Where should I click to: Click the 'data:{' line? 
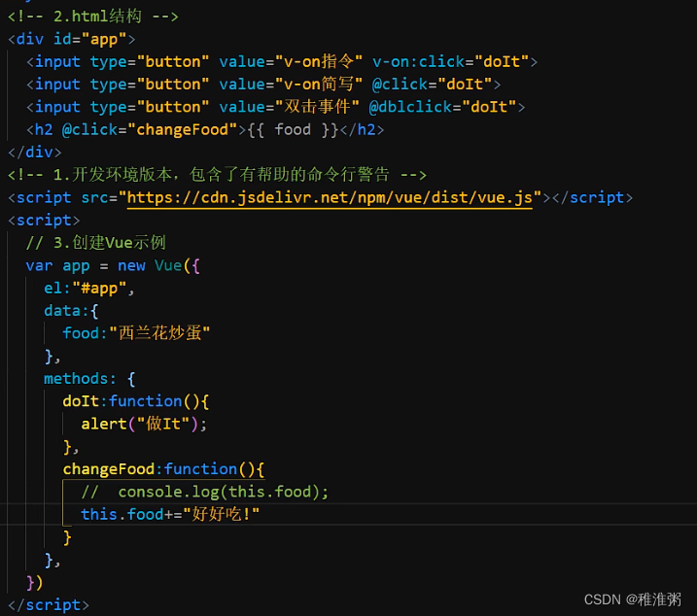71,311
